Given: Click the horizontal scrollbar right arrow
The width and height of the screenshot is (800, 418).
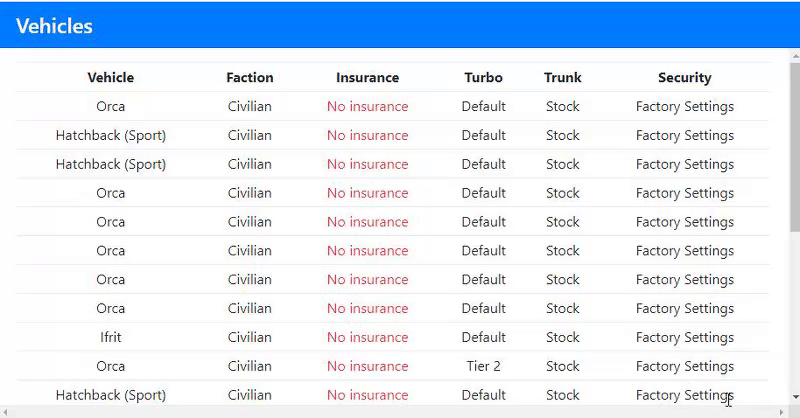Looking at the screenshot, I should [781, 411].
